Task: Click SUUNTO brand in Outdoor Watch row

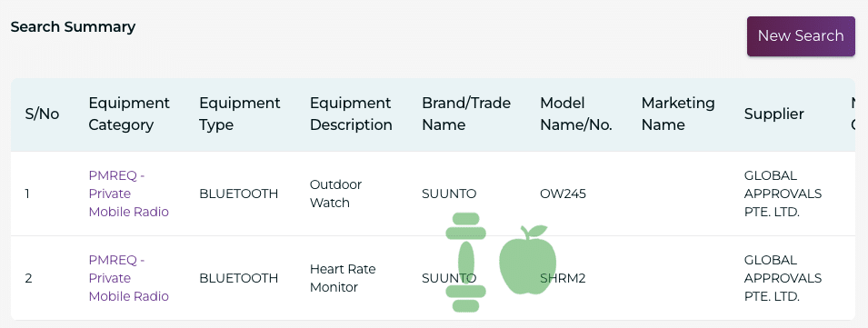Action: 449,194
